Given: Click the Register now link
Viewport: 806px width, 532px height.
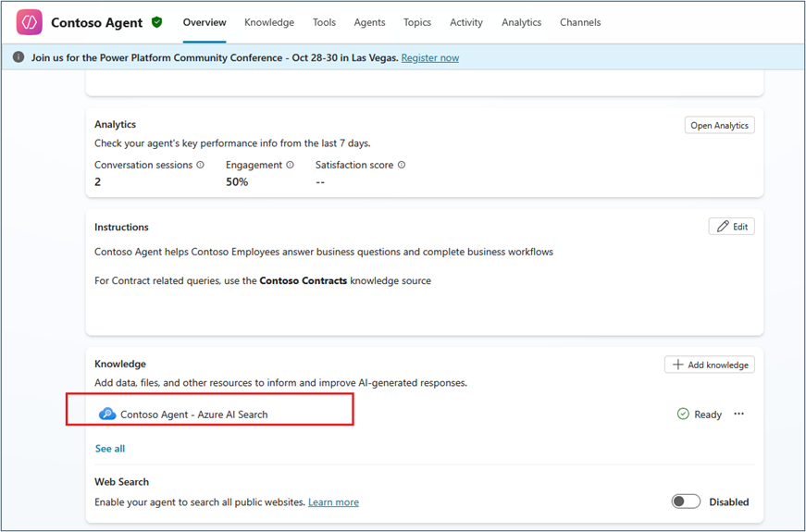Looking at the screenshot, I should pos(430,58).
